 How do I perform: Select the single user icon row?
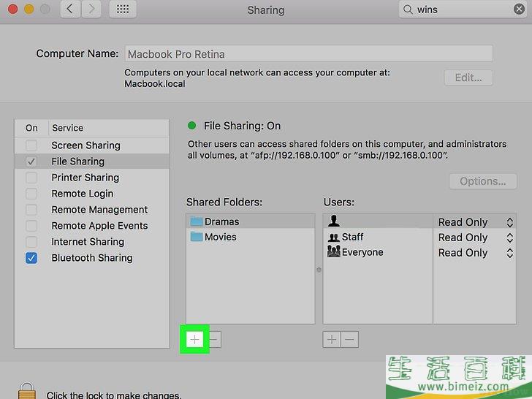[x=378, y=221]
